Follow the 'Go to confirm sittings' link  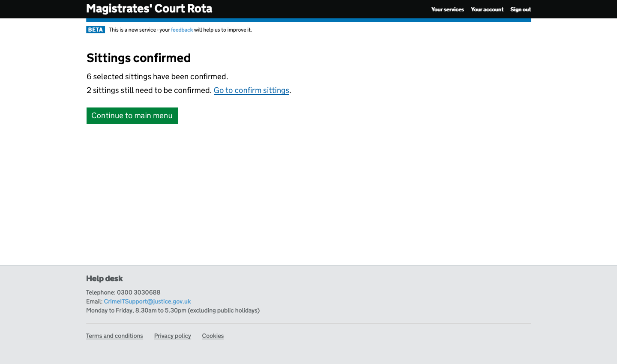click(251, 90)
